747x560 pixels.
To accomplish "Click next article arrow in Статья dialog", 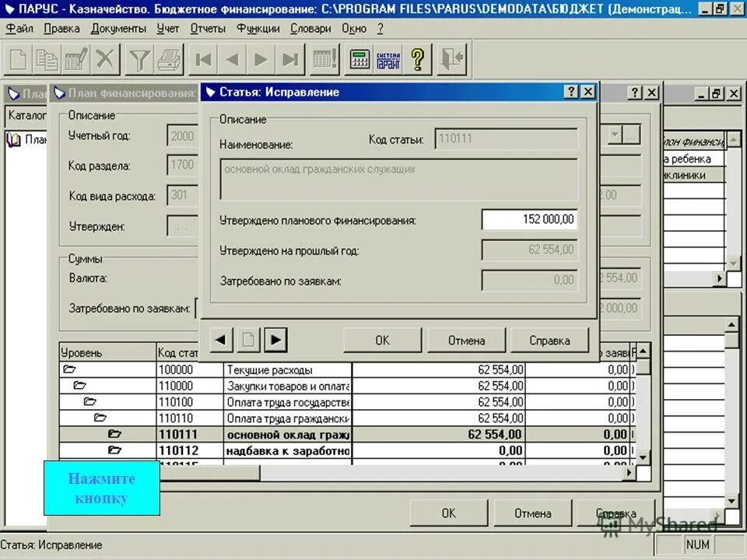I will tap(275, 340).
